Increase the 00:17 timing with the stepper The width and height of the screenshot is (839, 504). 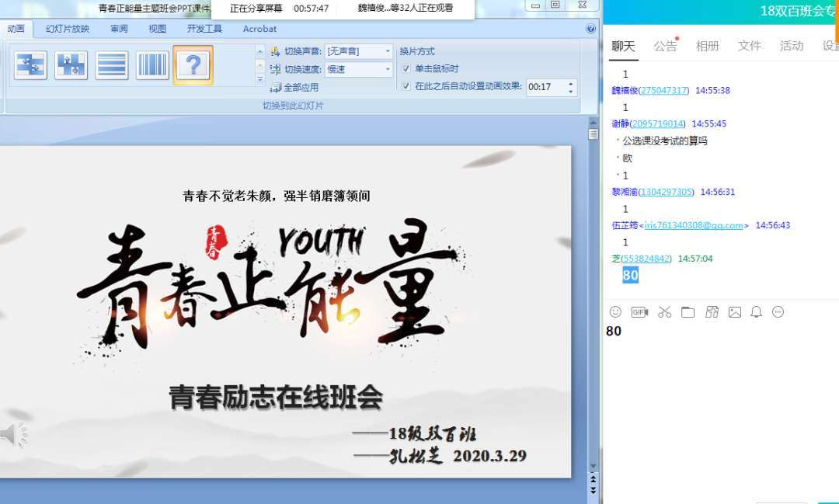[569, 84]
